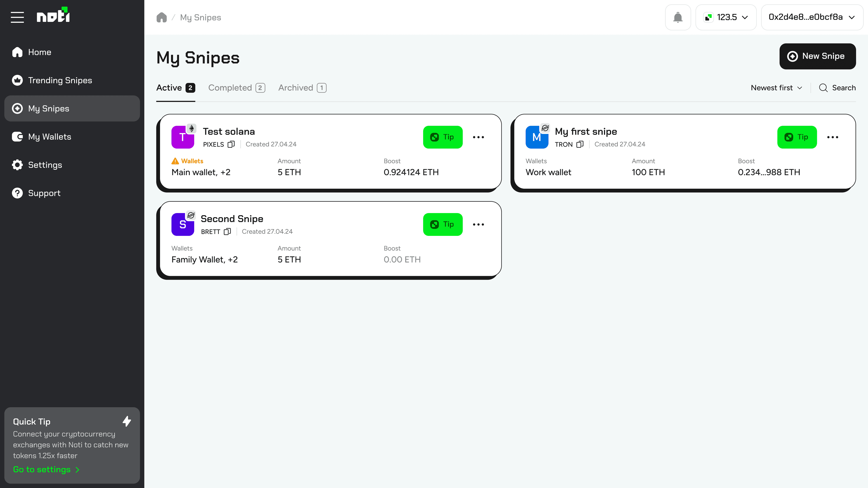This screenshot has width=868, height=488.
Task: Copy the PIXELS token address
Action: (231, 144)
